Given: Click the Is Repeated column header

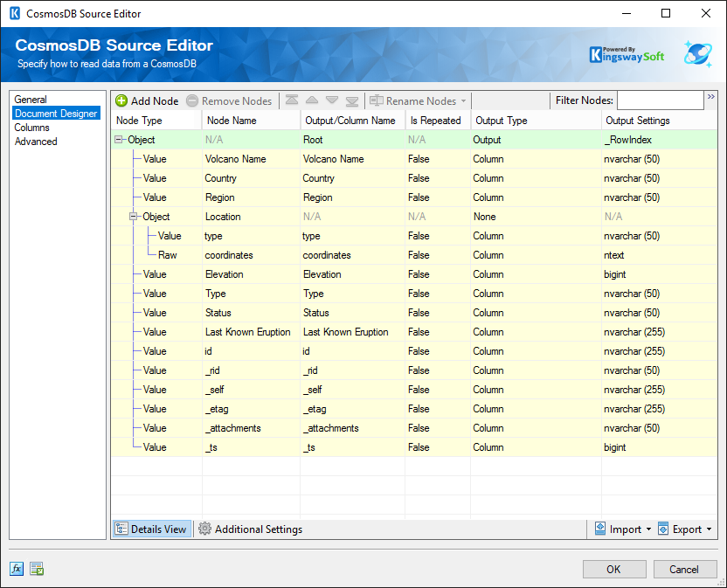Looking at the screenshot, I should click(438, 120).
